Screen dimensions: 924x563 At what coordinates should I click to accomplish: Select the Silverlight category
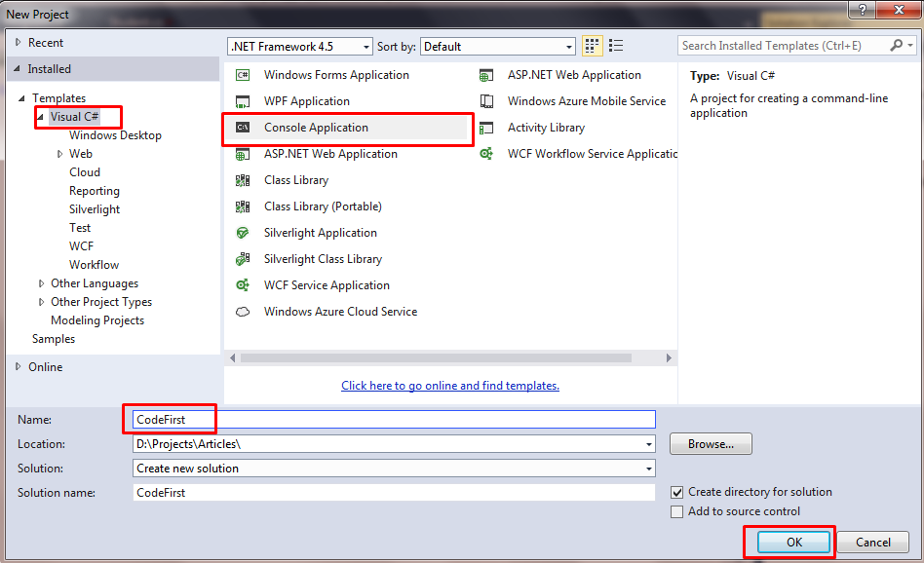(95, 209)
